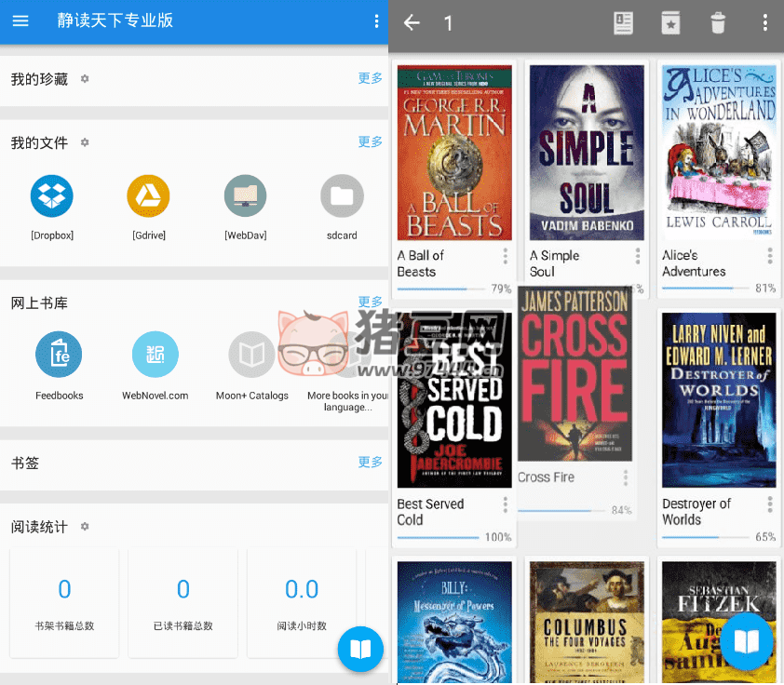
Task: Open settings gear next to 我的珍藏
Action: pyautogui.click(x=85, y=79)
